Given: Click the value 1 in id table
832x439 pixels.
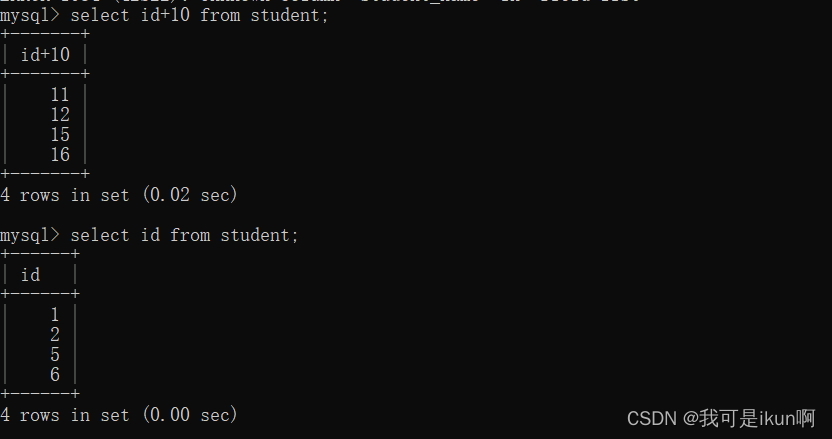Looking at the screenshot, I should (x=55, y=315).
